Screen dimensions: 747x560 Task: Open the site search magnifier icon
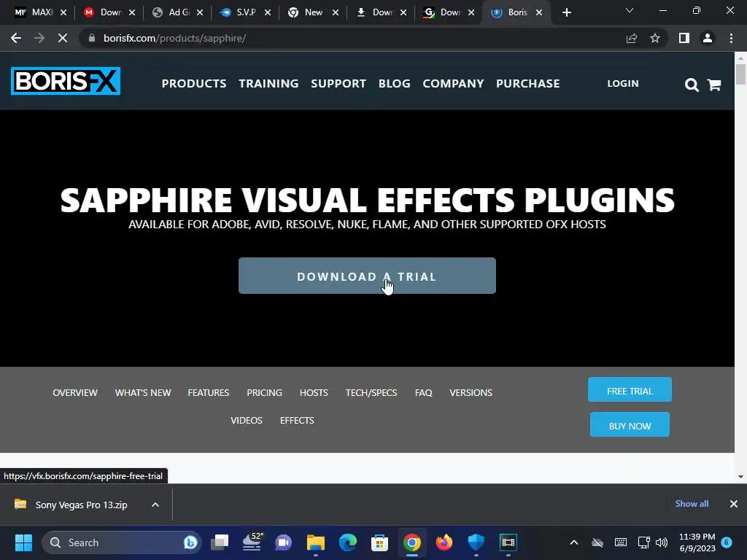coord(692,85)
